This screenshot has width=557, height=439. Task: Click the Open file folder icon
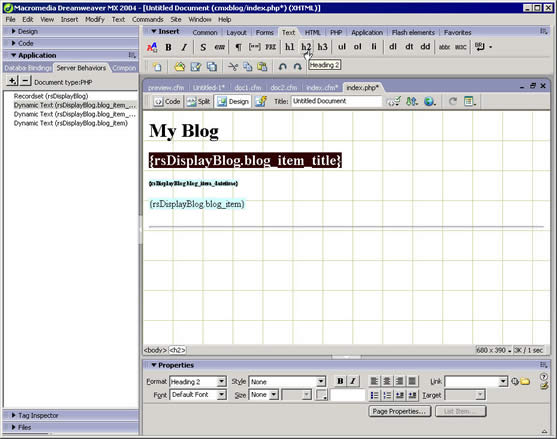click(180, 66)
